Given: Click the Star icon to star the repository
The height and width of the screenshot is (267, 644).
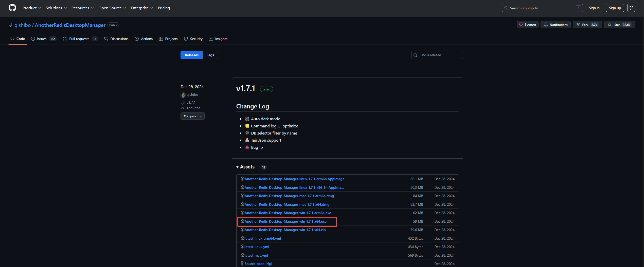Looking at the screenshot, I should coord(610,25).
